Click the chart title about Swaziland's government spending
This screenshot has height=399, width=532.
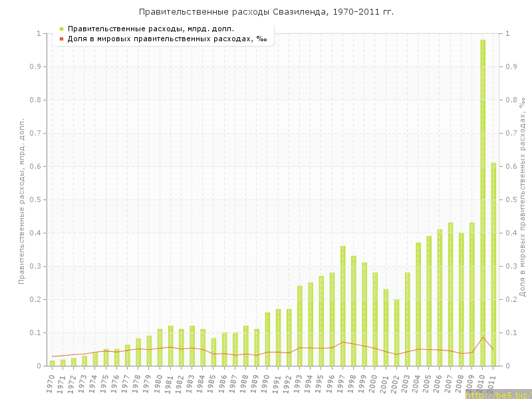click(266, 12)
